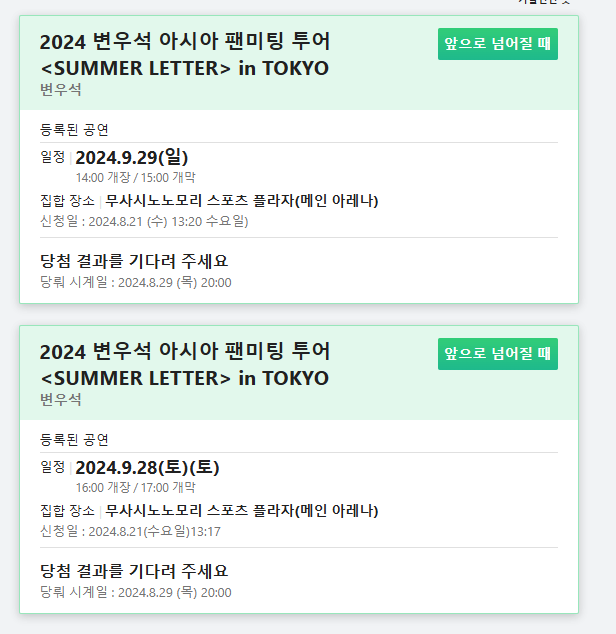Select artist name 변우석 in second card header

[x=61, y=400]
